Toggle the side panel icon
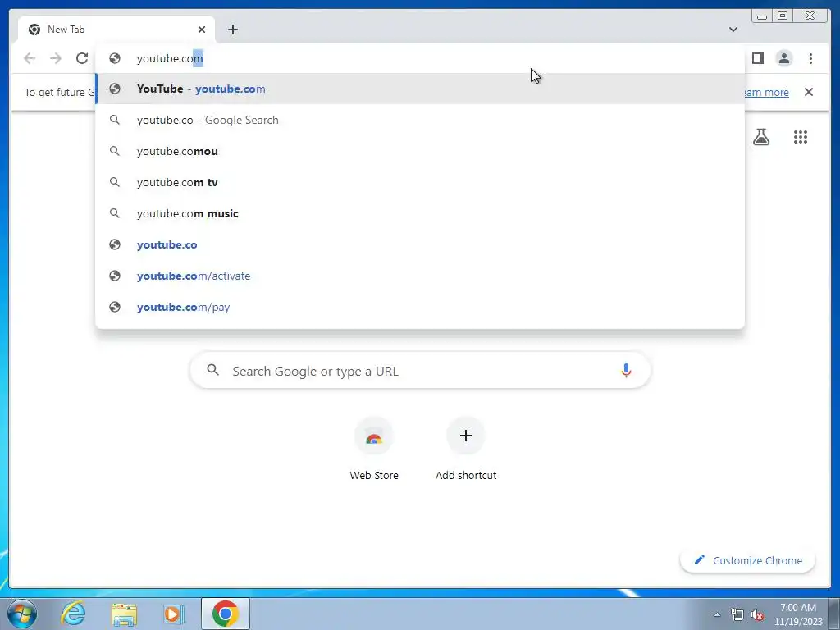This screenshot has height=630, width=840. click(x=757, y=58)
